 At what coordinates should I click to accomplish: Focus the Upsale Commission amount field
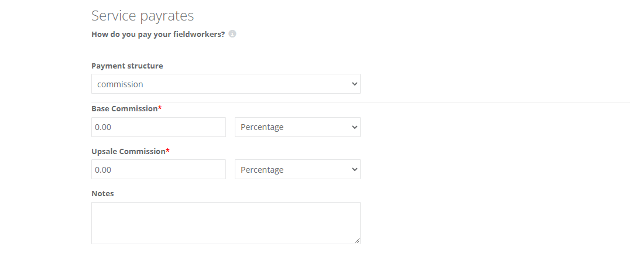tap(158, 169)
